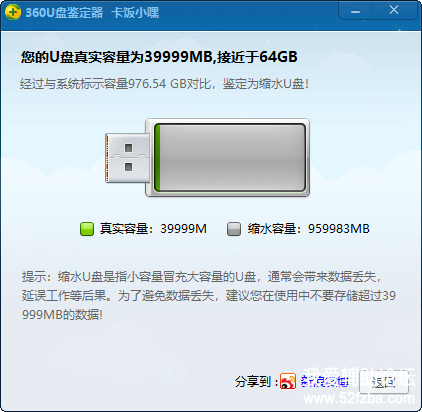Click the 卡饭小嘿 title bar text
The image size is (422, 412).
pyautogui.click(x=135, y=13)
